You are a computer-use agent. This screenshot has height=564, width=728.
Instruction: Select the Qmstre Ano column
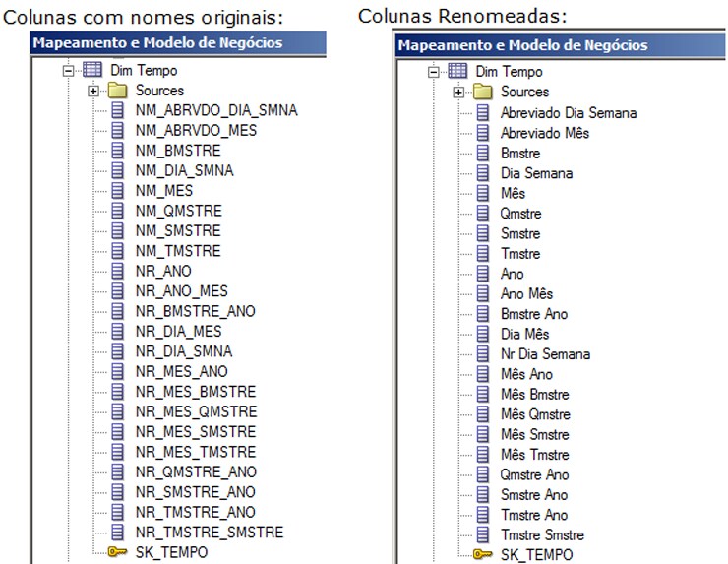534,474
